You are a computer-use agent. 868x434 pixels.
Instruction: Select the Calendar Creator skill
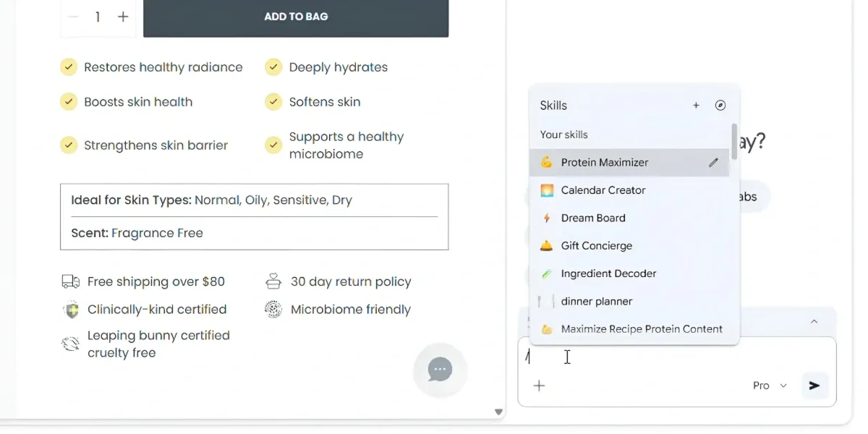[x=604, y=190]
